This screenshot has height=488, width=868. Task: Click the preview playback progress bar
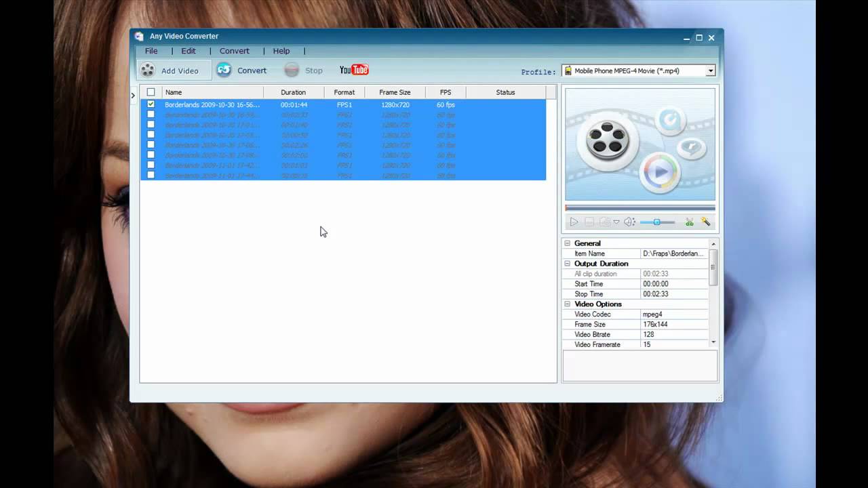click(640, 208)
